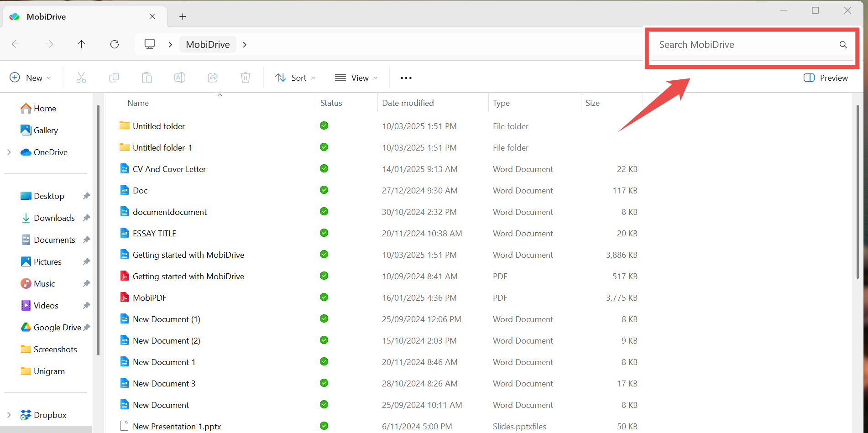Expand the OneDrive tree node

9,152
